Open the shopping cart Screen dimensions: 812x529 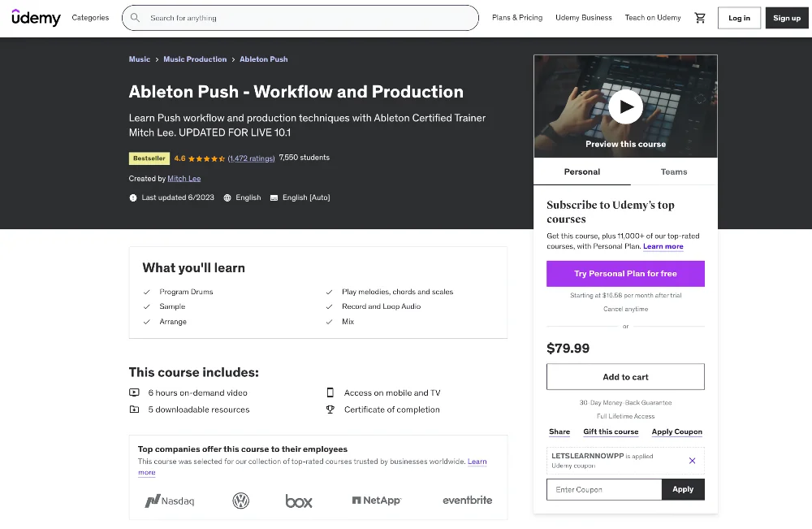pyautogui.click(x=699, y=17)
